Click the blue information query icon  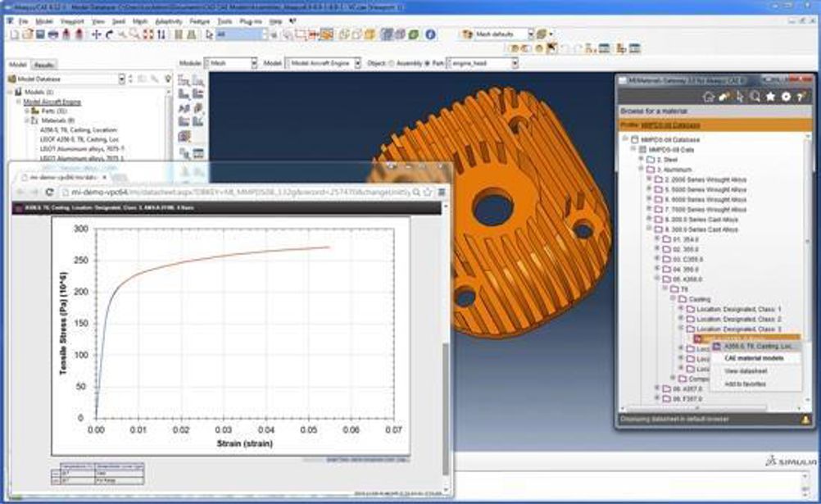[x=430, y=34]
